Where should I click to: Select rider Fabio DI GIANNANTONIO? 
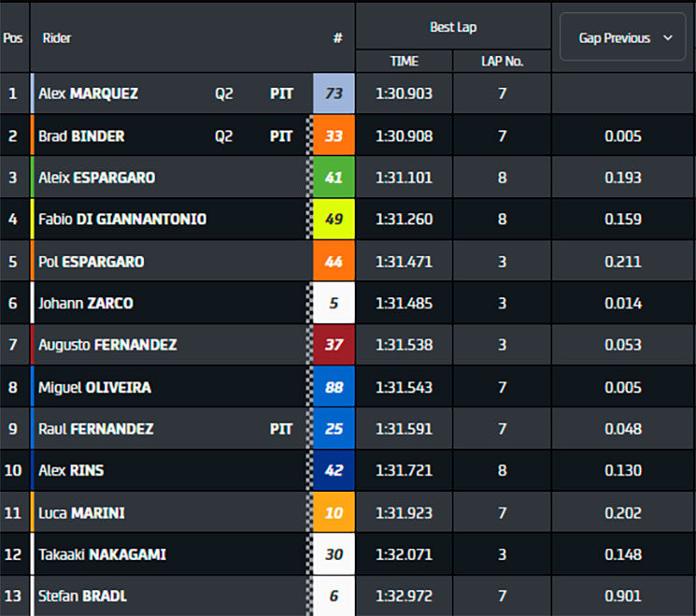(x=122, y=219)
